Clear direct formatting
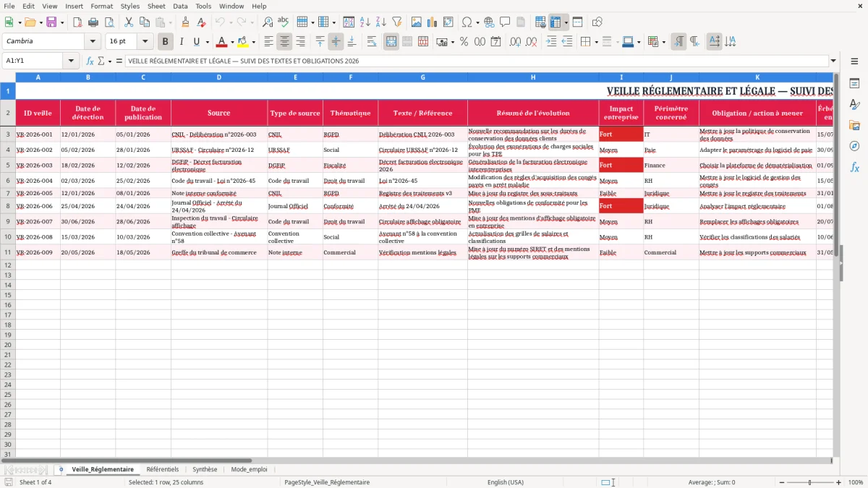The width and height of the screenshot is (868, 488). click(202, 22)
